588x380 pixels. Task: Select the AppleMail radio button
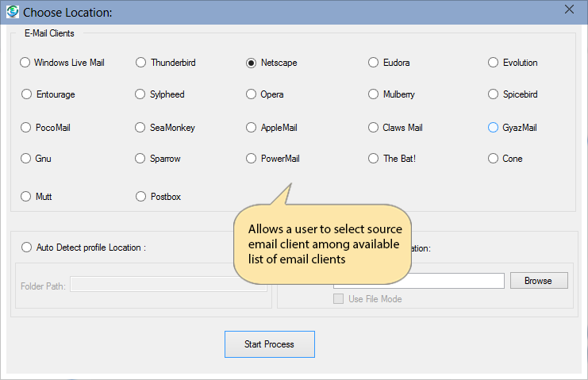(252, 127)
